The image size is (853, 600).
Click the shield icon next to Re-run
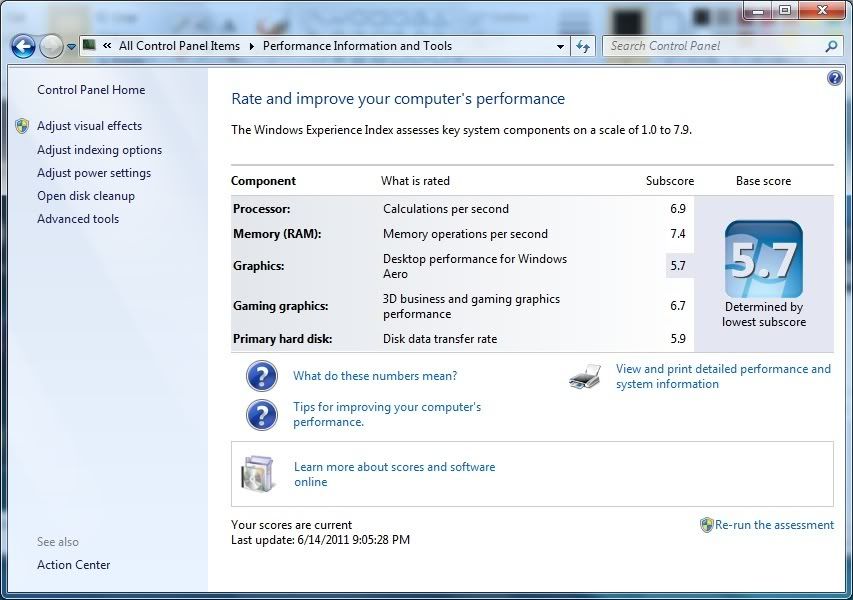pyautogui.click(x=706, y=525)
